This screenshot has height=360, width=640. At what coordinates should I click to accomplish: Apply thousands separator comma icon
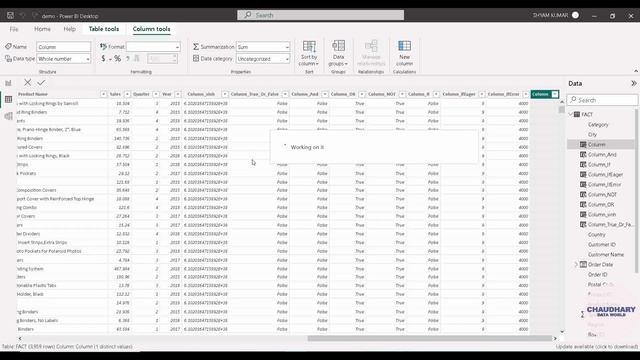[x=128, y=59]
